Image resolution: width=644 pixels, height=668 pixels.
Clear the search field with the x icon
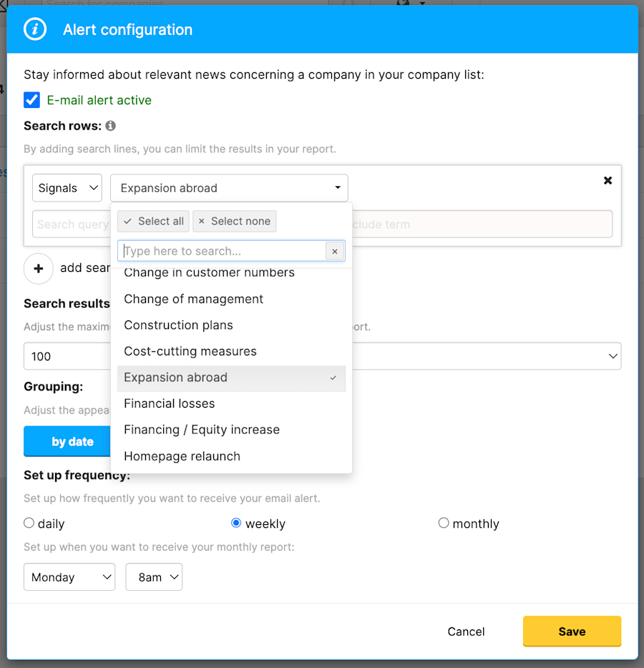tap(335, 251)
